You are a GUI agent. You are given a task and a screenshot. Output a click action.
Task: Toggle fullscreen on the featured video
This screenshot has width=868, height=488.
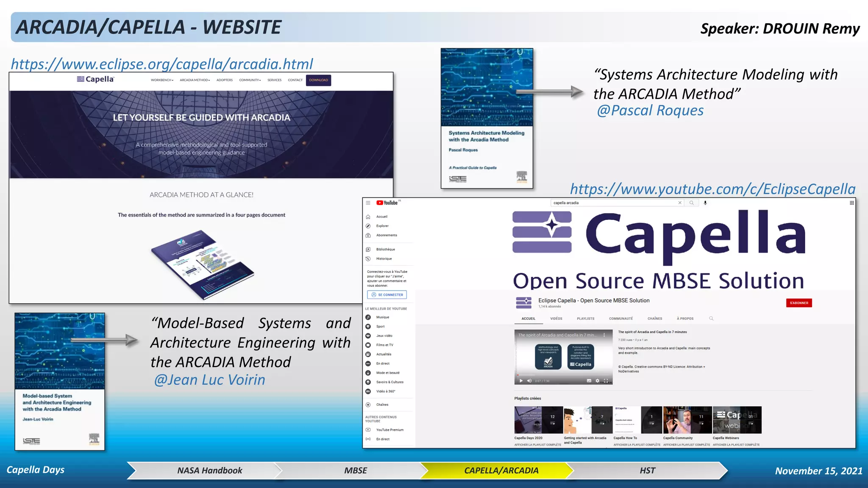(606, 381)
